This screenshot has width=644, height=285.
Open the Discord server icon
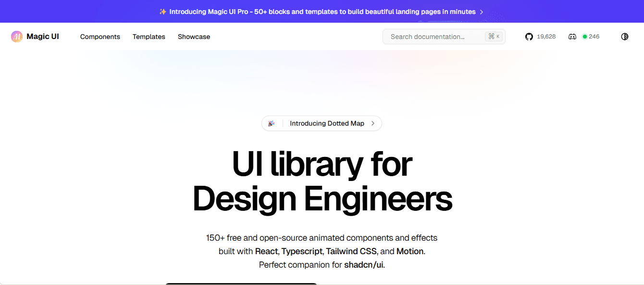click(572, 37)
